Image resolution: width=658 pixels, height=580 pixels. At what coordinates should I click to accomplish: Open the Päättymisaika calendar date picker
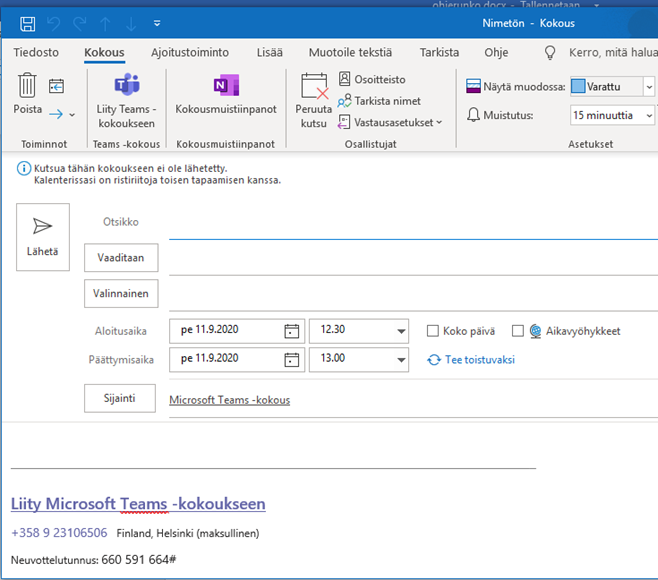coord(292,360)
